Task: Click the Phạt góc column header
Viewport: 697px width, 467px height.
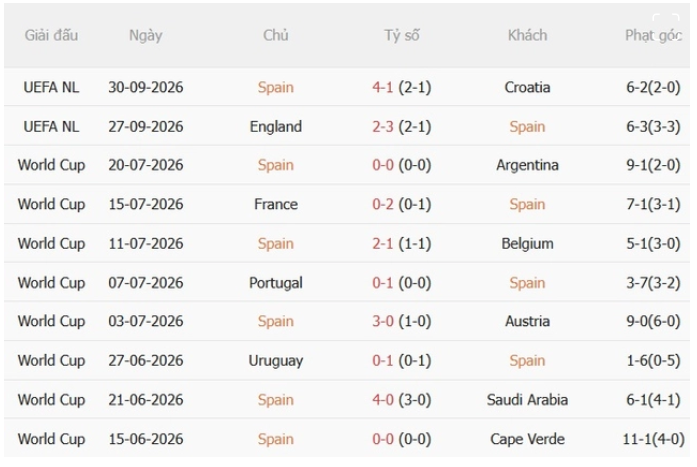Action: coord(653,36)
